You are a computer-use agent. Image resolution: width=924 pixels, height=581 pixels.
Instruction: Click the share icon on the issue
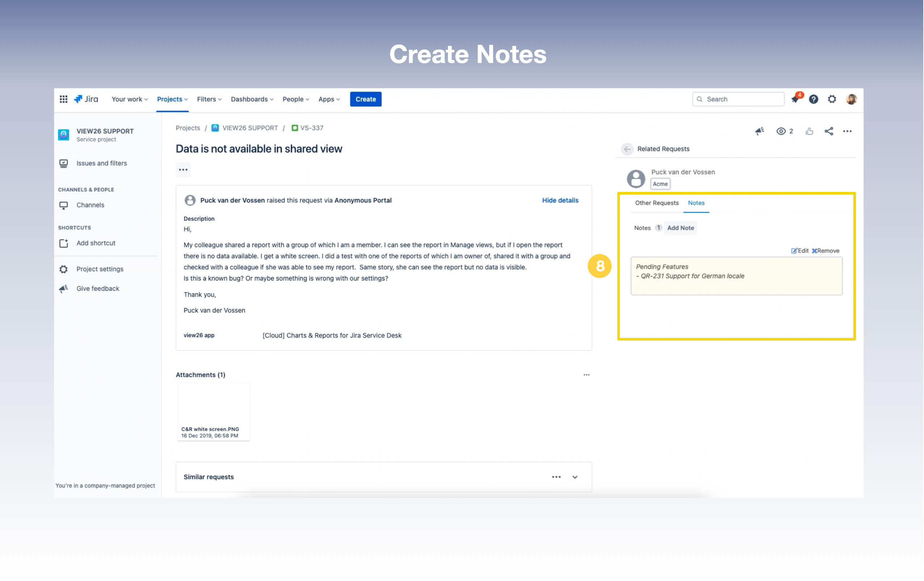coord(828,131)
